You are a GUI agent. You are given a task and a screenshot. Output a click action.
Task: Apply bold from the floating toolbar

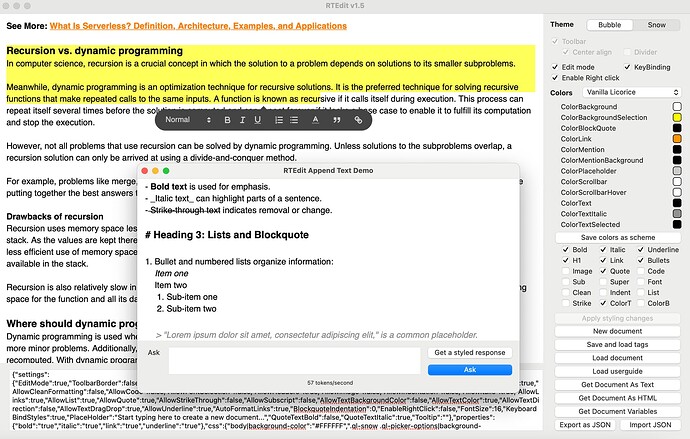(227, 120)
